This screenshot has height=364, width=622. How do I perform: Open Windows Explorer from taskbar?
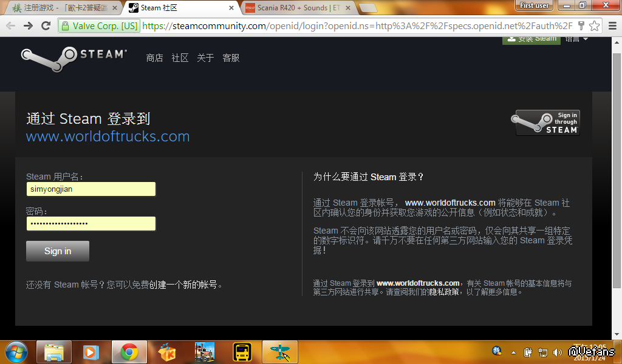tap(54, 352)
